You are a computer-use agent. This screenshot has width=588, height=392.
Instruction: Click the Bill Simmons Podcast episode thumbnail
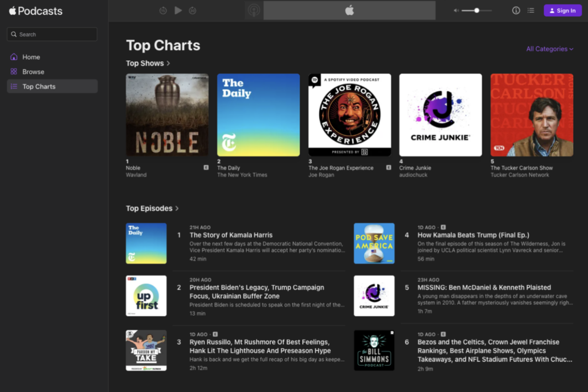click(x=374, y=350)
